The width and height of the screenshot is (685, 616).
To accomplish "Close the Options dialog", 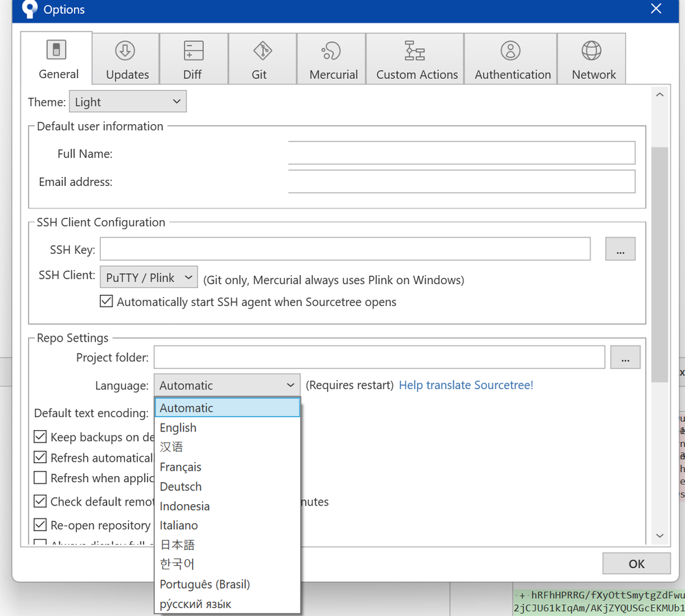I will (x=656, y=9).
